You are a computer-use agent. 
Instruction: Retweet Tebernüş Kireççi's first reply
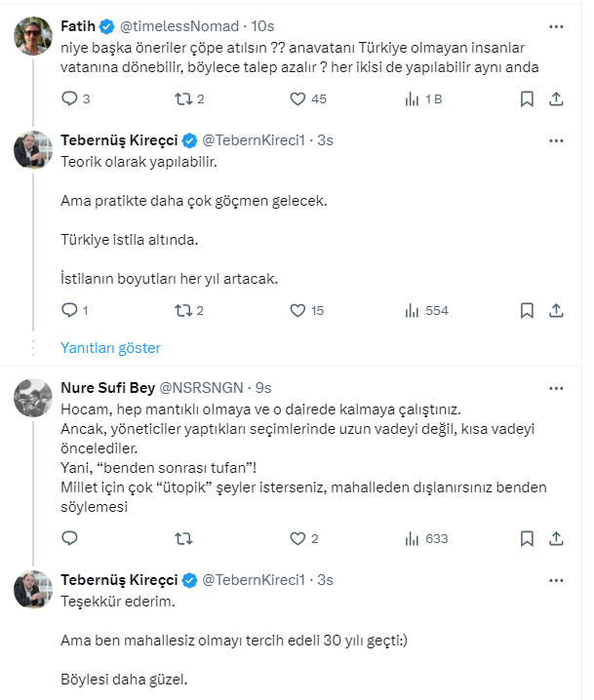tap(182, 311)
